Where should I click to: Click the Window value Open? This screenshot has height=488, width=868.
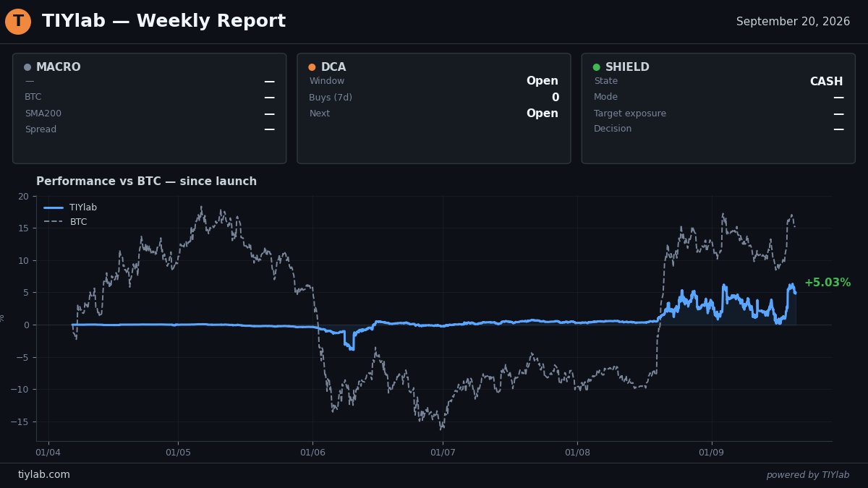(x=542, y=81)
